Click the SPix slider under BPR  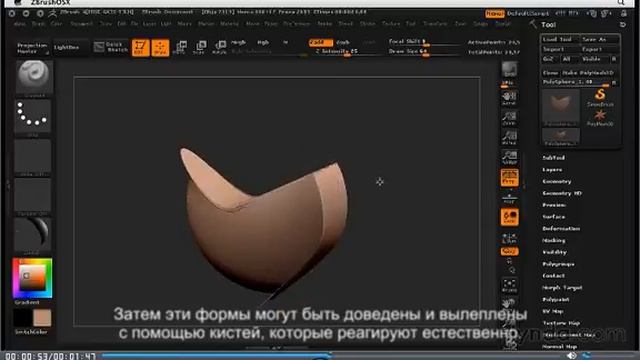pyautogui.click(x=509, y=83)
